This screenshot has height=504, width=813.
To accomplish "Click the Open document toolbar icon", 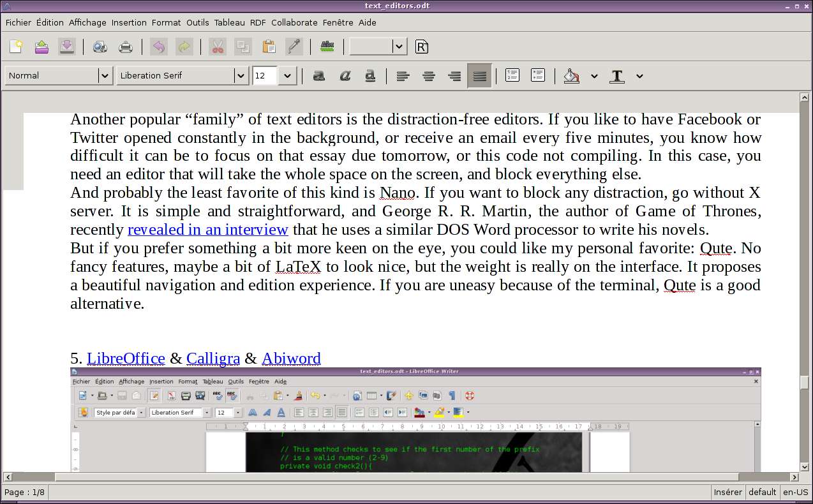I will click(41, 47).
